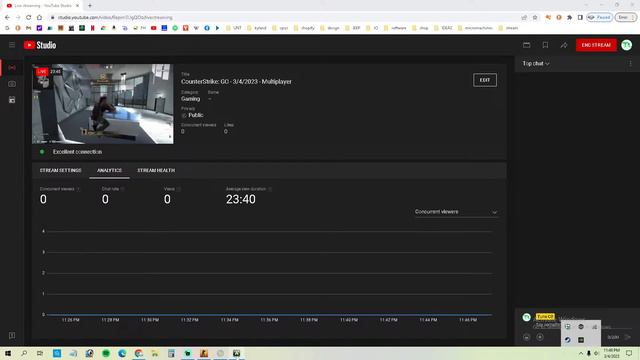Viewport: 640px width, 360px height.
Task: Click the Concurrent viewers info icon
Action: point(78,189)
